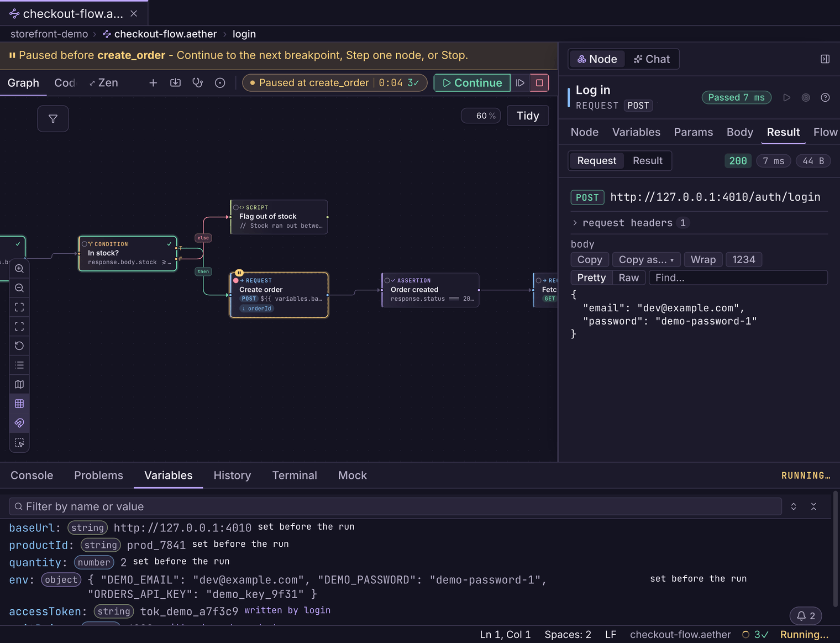Close the checkout-flow.aether editor tab
840x643 pixels.
click(134, 13)
